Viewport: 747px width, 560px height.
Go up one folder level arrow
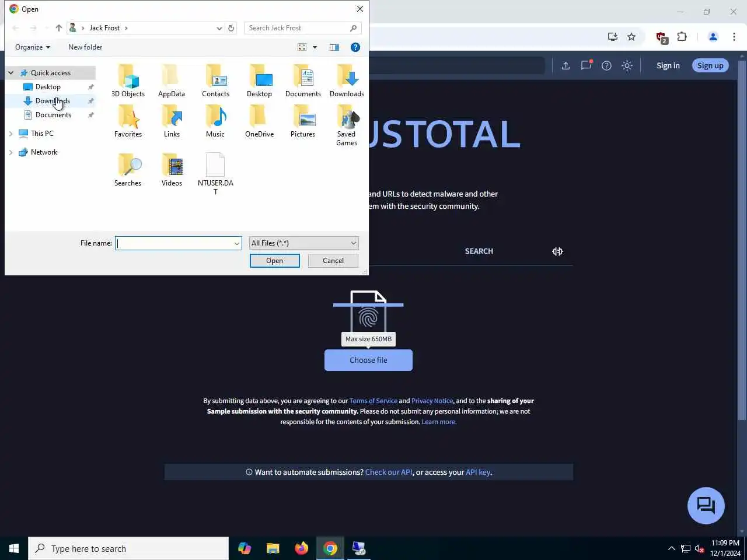point(59,28)
